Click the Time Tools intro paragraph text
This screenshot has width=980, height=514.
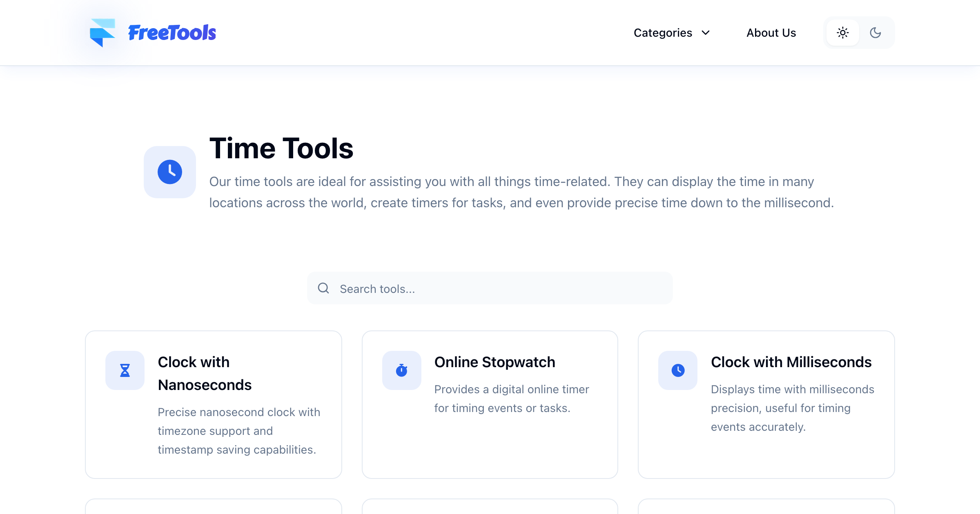[521, 192]
